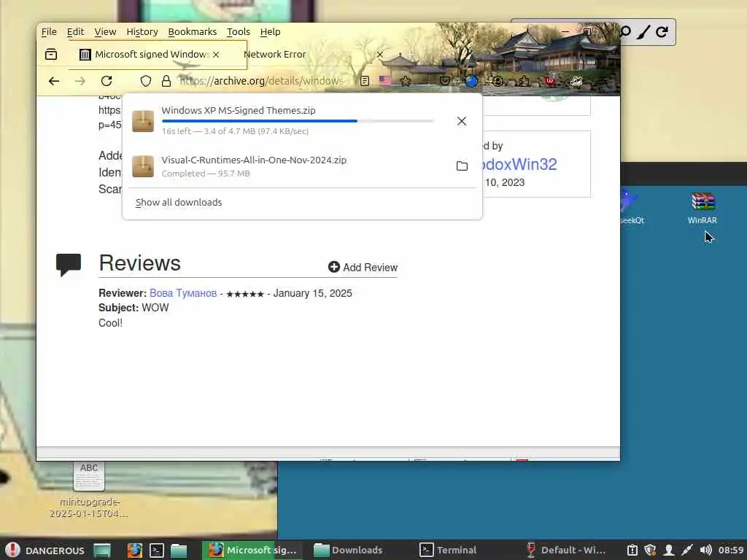
Task: Open the Edit menu
Action: click(x=75, y=32)
